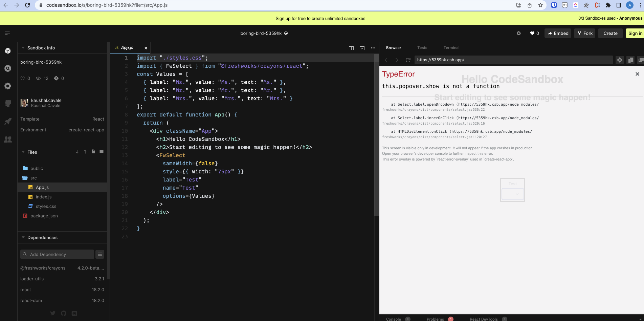Click the Deployment rocket icon

(x=8, y=121)
